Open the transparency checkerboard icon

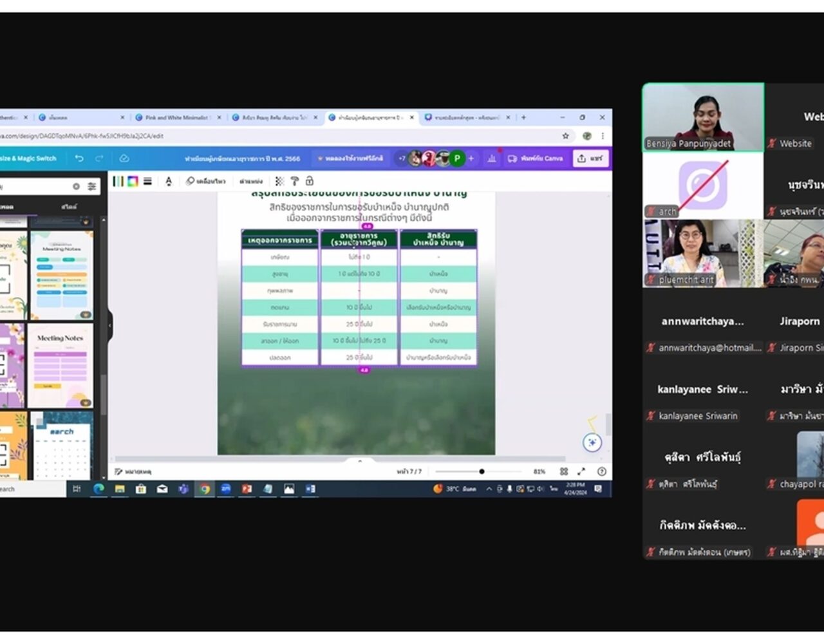[279, 182]
